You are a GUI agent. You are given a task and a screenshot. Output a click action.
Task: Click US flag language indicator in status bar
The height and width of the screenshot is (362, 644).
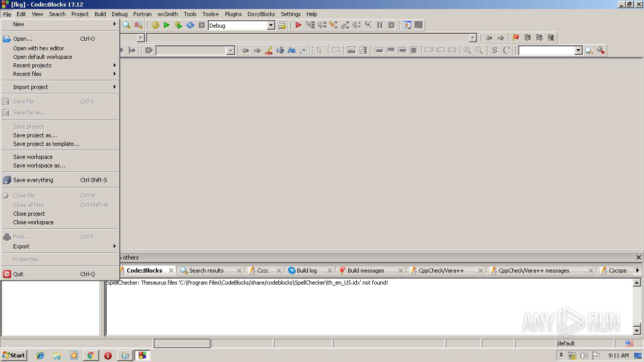[x=629, y=343]
